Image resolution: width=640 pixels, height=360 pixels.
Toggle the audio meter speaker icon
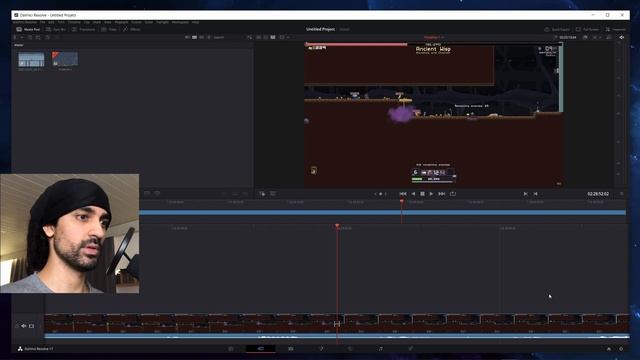(622, 37)
